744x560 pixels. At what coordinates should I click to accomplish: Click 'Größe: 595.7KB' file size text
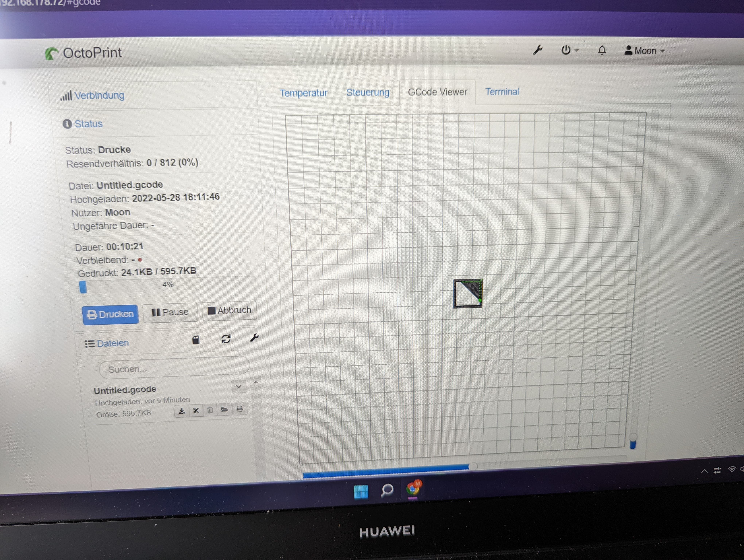pos(123,414)
